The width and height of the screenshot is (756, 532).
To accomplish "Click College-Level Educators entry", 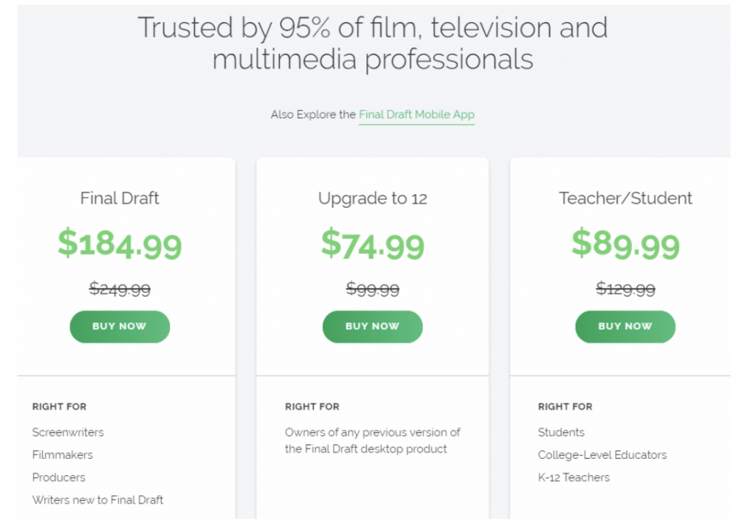I will click(602, 455).
